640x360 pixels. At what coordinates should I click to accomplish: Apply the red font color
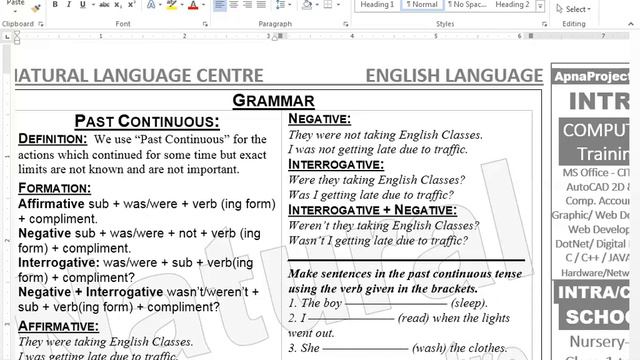[x=193, y=4]
